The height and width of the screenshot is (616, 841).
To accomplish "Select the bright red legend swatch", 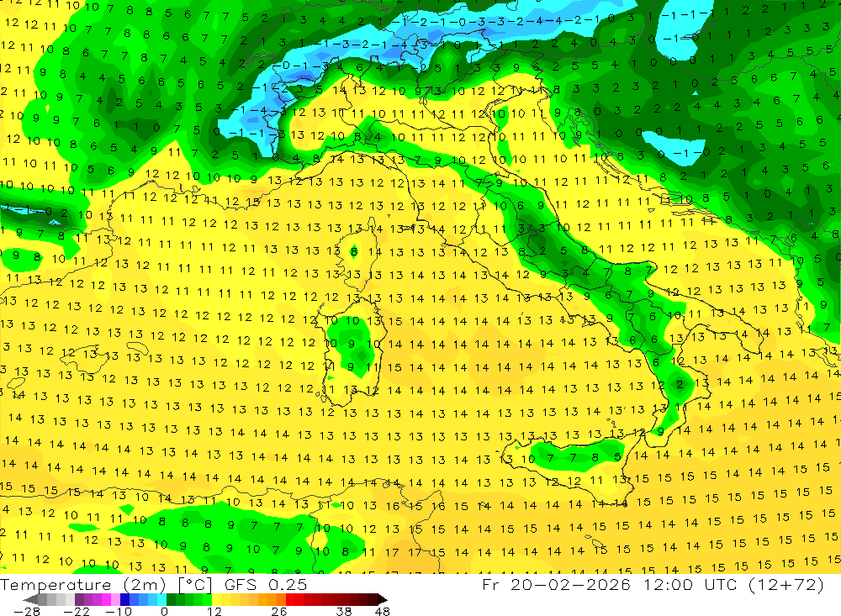I will [x=289, y=599].
